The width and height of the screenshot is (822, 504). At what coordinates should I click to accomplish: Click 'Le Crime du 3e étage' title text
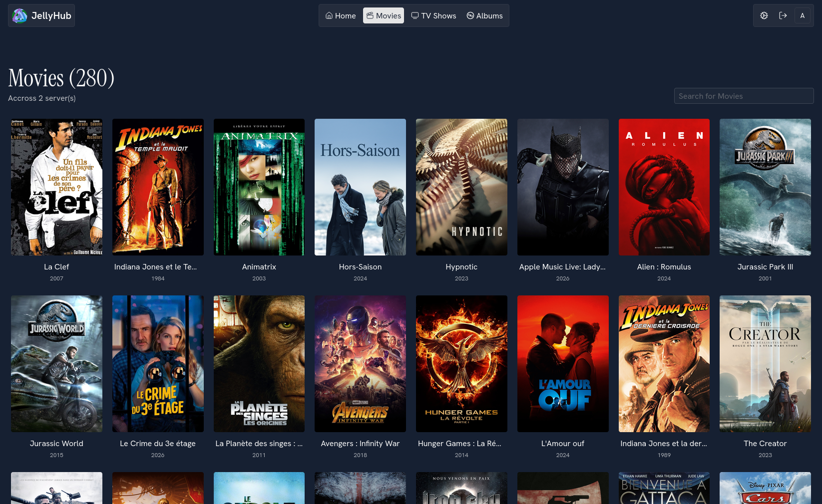158,444
